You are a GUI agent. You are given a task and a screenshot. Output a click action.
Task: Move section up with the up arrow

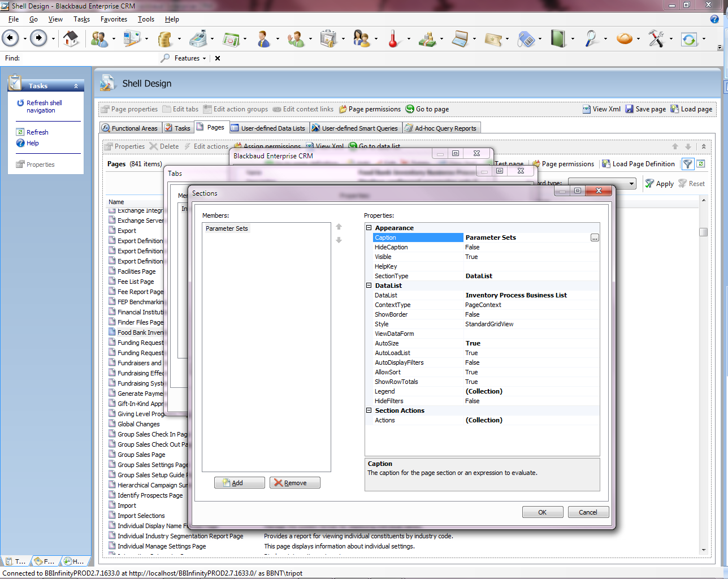pyautogui.click(x=339, y=227)
